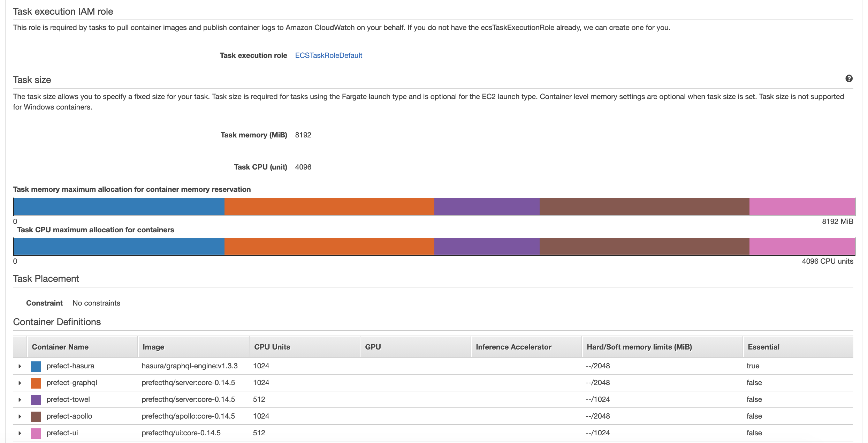Expand the prefect-ui container details
The height and width of the screenshot is (443, 868).
click(20, 433)
